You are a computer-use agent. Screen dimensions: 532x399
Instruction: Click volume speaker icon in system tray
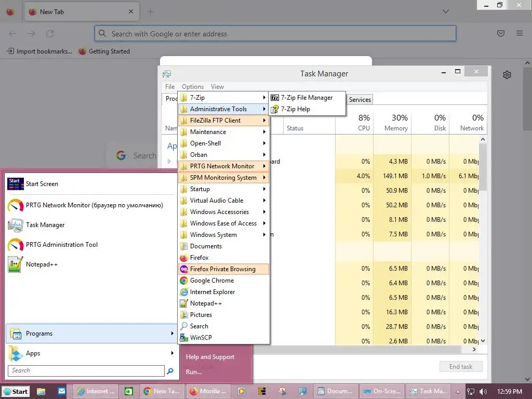click(x=483, y=392)
